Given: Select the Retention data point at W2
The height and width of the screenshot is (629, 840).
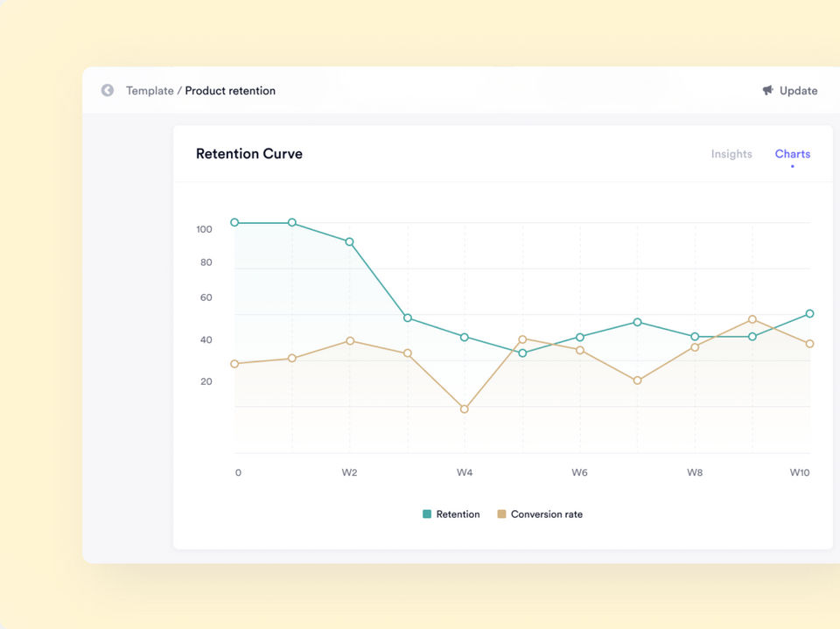Looking at the screenshot, I should [x=349, y=241].
